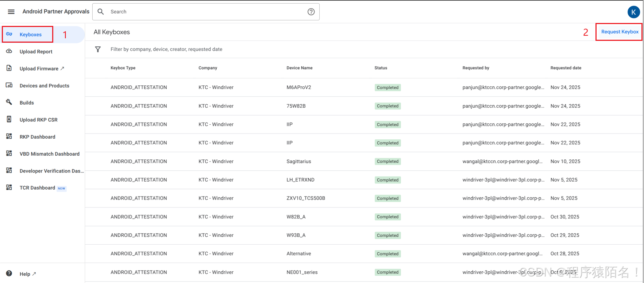Click the Help question mark icon
The height and width of the screenshot is (283, 644).
(9, 274)
